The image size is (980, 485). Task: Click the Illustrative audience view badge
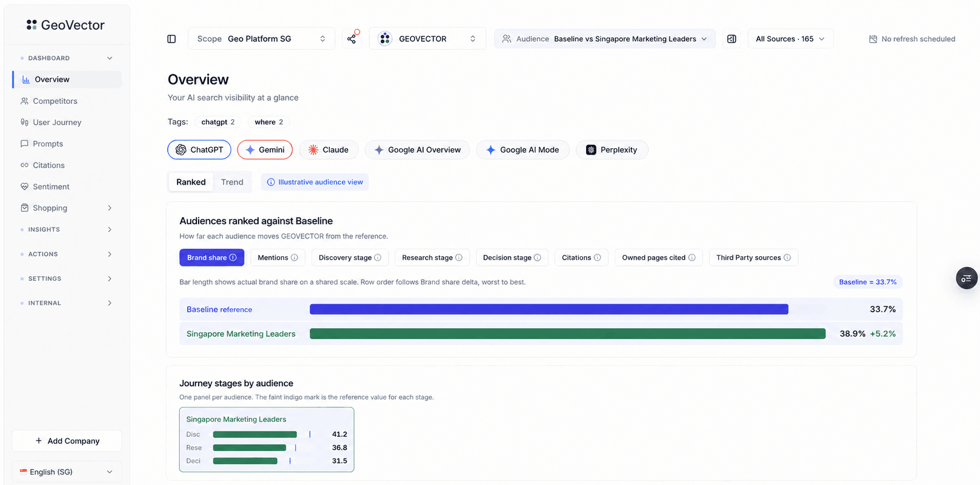tap(314, 182)
